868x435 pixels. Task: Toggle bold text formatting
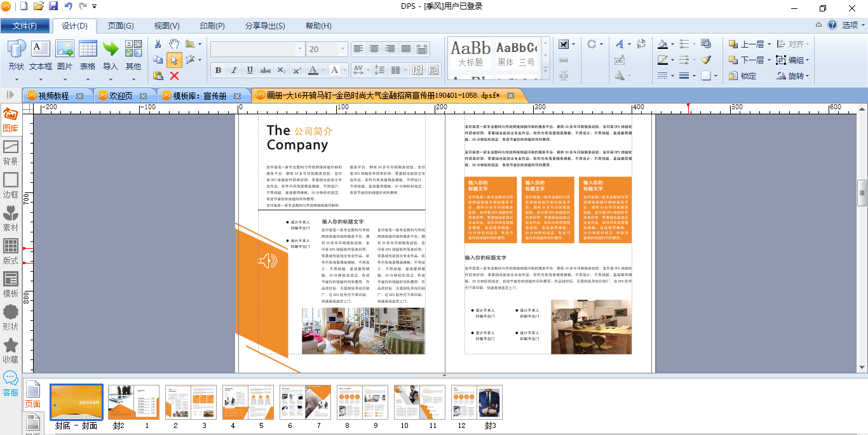219,70
